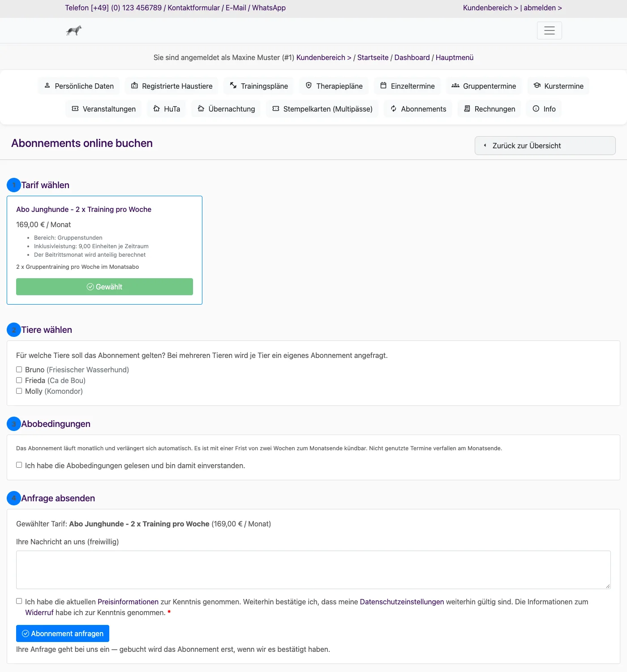Open Therapiepläne tab
The image size is (627, 672).
334,86
